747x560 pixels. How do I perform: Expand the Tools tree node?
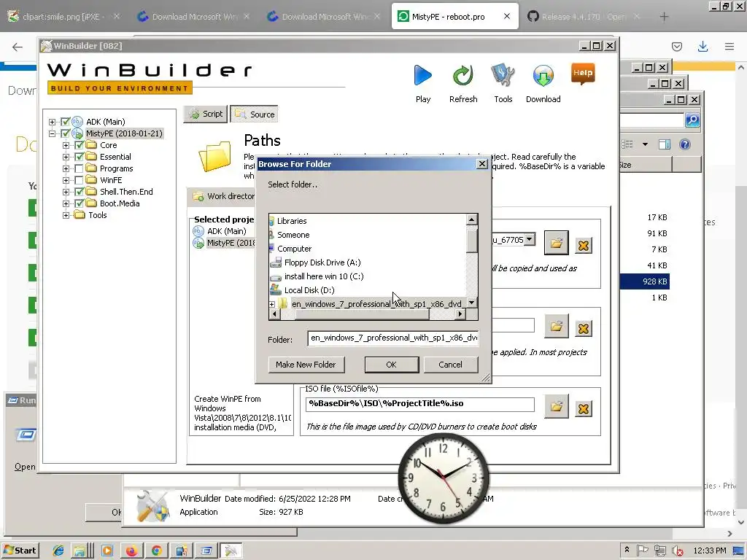[x=66, y=215]
